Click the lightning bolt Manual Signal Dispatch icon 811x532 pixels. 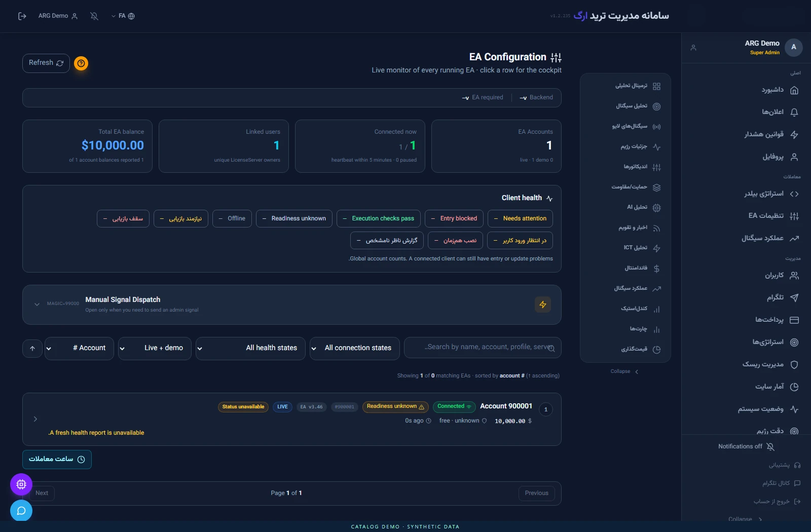[x=543, y=305]
